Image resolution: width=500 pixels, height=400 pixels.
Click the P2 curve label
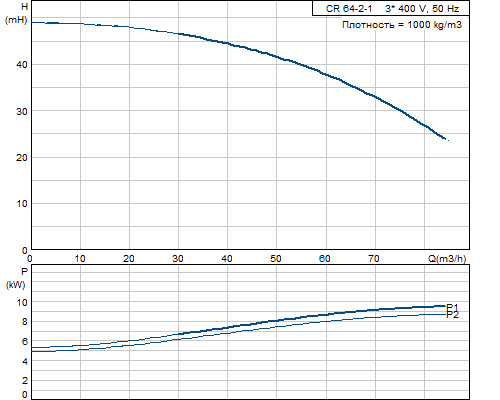pos(452,315)
